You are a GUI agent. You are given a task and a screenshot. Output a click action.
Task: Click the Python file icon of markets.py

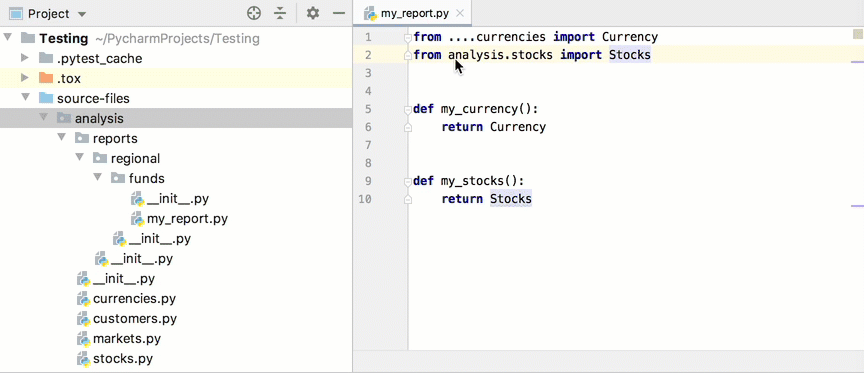83,339
